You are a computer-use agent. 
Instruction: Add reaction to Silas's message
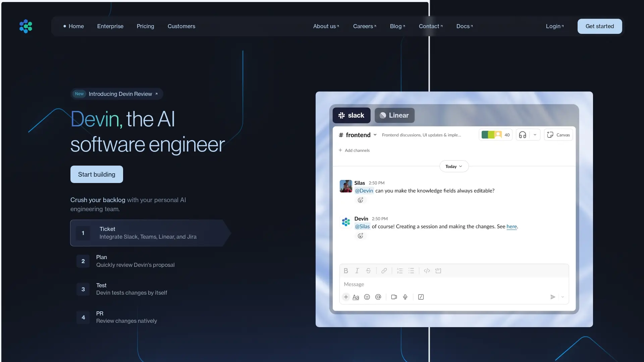(361, 200)
